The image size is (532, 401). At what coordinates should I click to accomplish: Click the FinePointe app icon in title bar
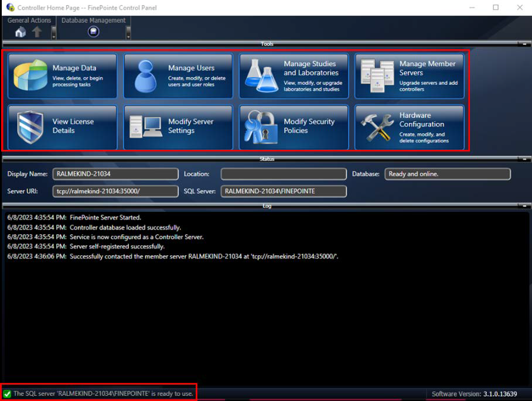(10, 7)
